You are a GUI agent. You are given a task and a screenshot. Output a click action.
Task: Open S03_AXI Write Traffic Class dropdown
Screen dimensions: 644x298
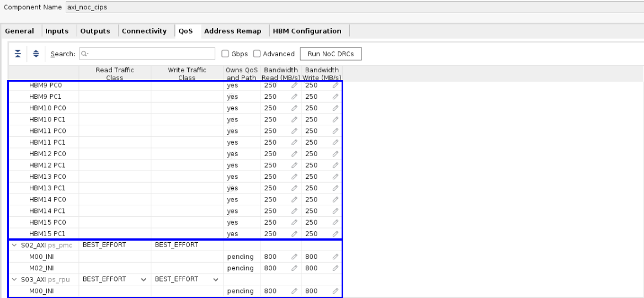(x=215, y=279)
